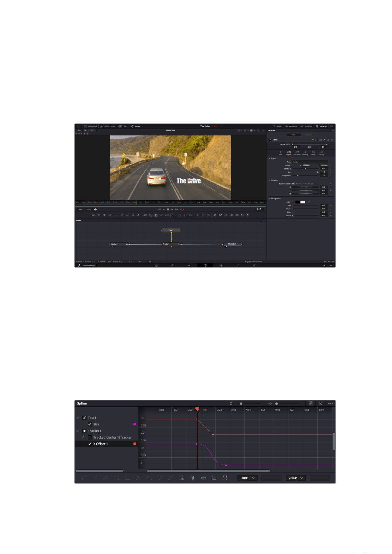Collapse the Background section in Inspector
This screenshot has width=392, height=554.
[x=270, y=199]
